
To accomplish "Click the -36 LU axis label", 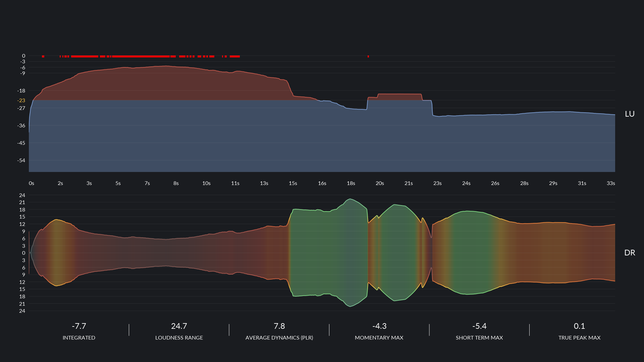I will pos(21,126).
